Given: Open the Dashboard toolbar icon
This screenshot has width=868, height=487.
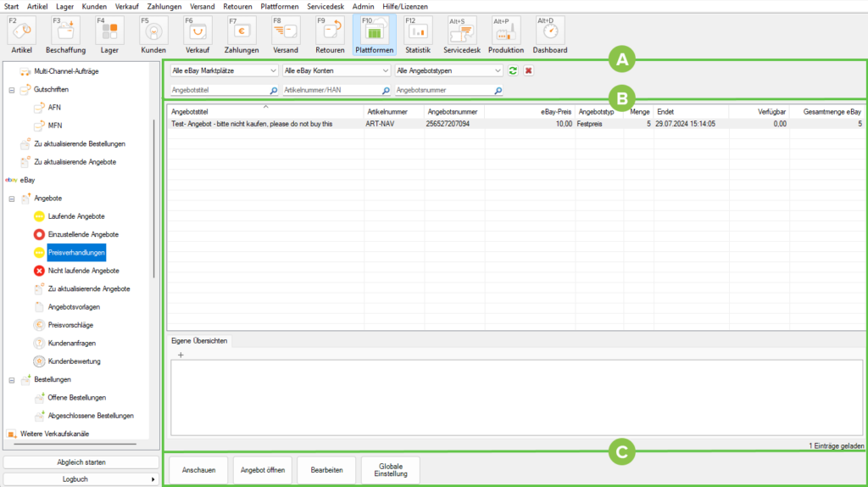Looking at the screenshot, I should click(x=549, y=35).
